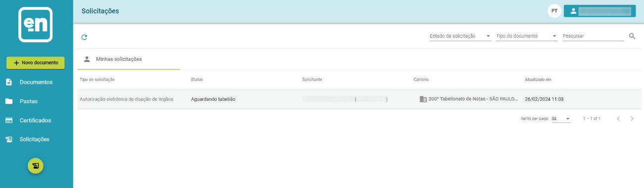The width and height of the screenshot is (644, 188).
Task: Switch language with PT button
Action: pos(554,11)
